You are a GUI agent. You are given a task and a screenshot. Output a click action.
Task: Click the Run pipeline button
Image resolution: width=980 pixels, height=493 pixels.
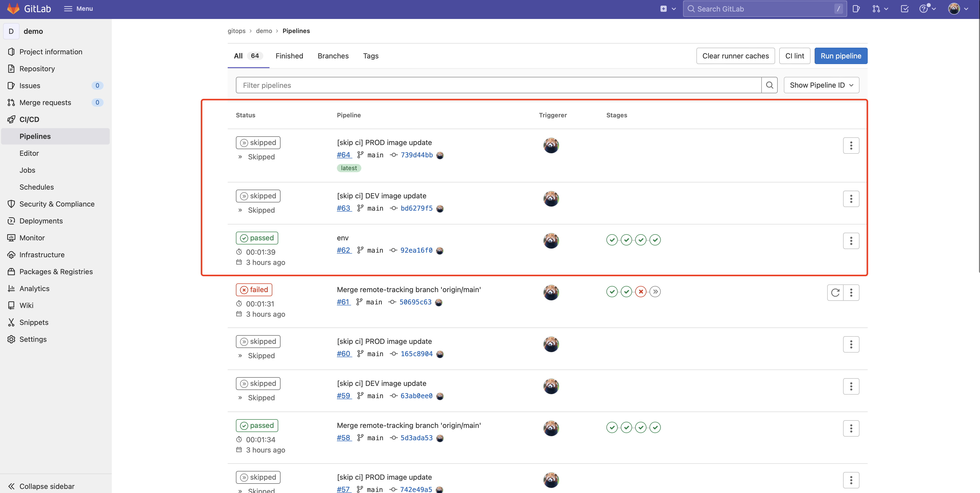tap(840, 56)
